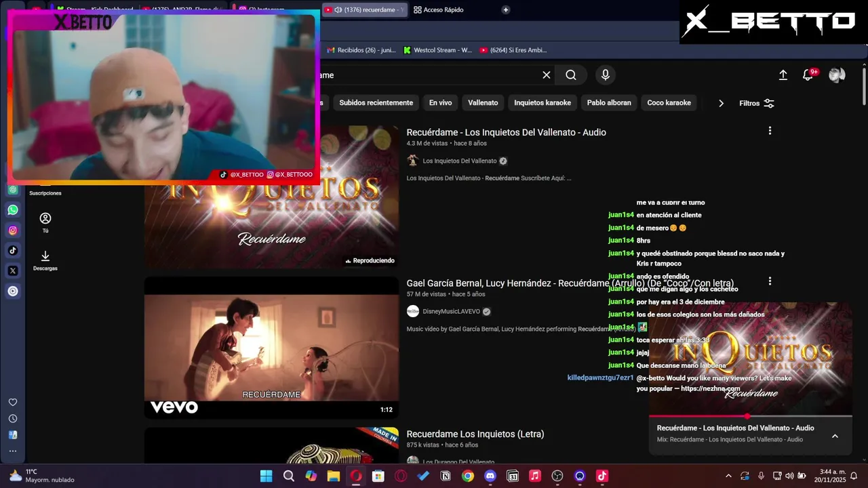Seek on the mini player progress bar
Screen dimensions: 868x488
pyautogui.click(x=750, y=416)
